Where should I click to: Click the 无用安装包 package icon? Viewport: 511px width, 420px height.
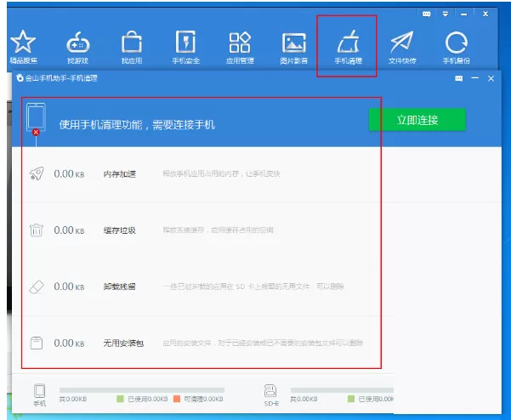coord(37,343)
